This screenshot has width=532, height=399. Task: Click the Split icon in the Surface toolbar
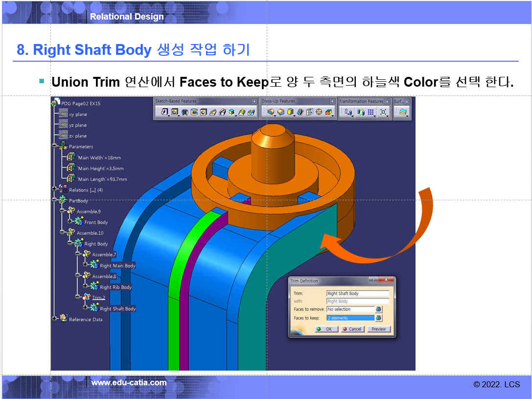pos(402,112)
